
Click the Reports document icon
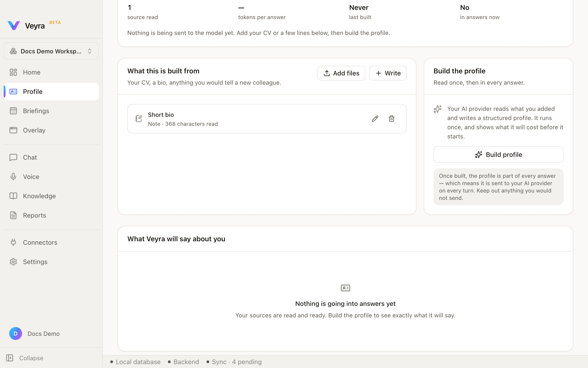tap(13, 216)
